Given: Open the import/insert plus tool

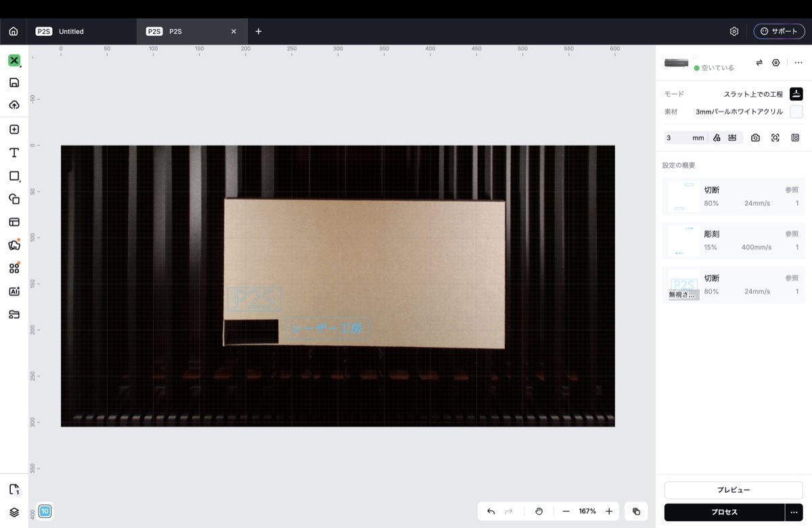Looking at the screenshot, I should coord(14,129).
